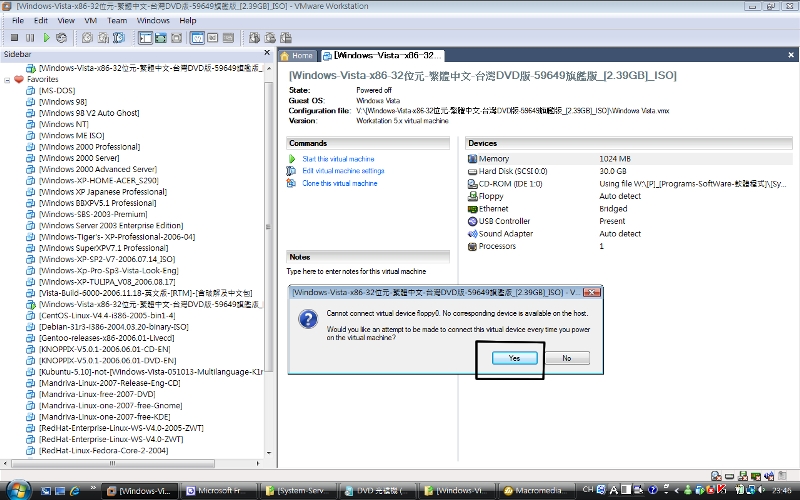This screenshot has height=500, width=800.
Task: Click Yes in the floppy dialog
Action: (515, 358)
